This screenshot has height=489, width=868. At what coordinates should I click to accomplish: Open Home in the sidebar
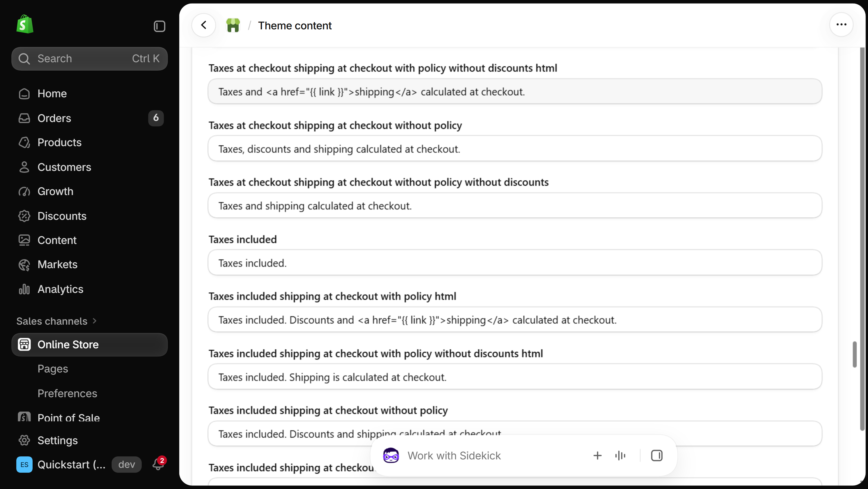pyautogui.click(x=90, y=93)
